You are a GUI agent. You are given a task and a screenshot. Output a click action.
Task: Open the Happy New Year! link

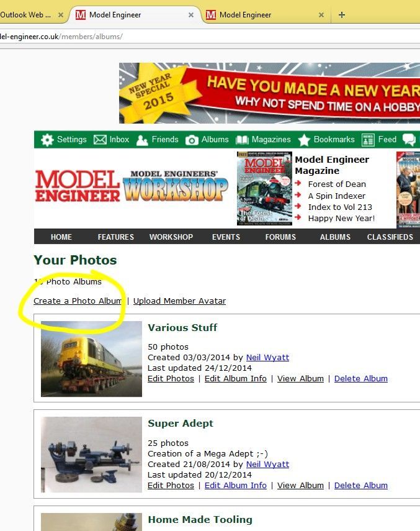(341, 218)
